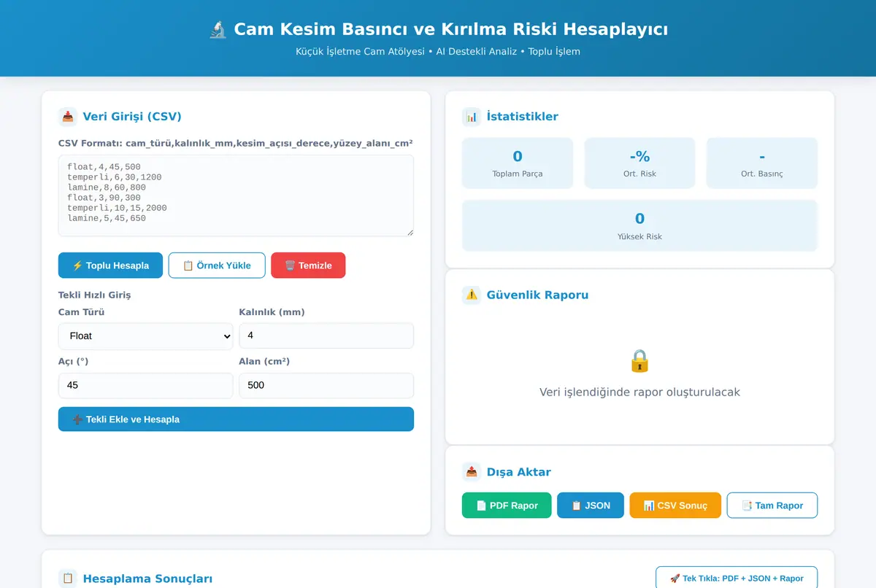Viewport: 876px width, 588px height.
Task: Click the Hesaplama Sonuçları heading
Action: tap(147, 579)
